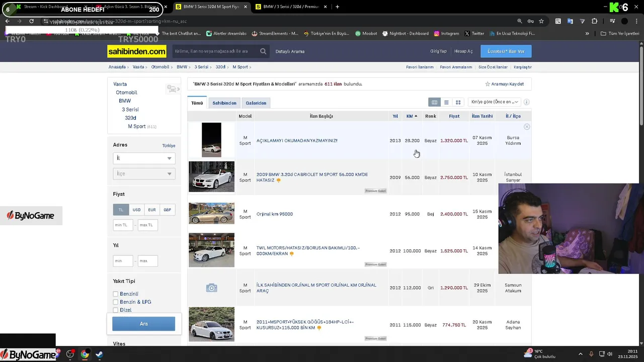Go back with Chrome's back arrow

tap(8, 21)
